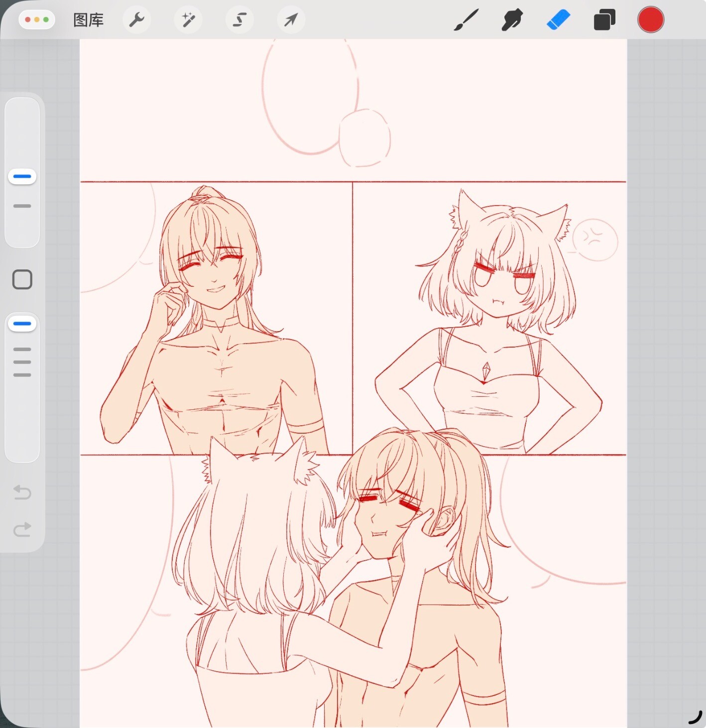706x728 pixels.
Task: Redo the last undone action
Action: pos(22,529)
